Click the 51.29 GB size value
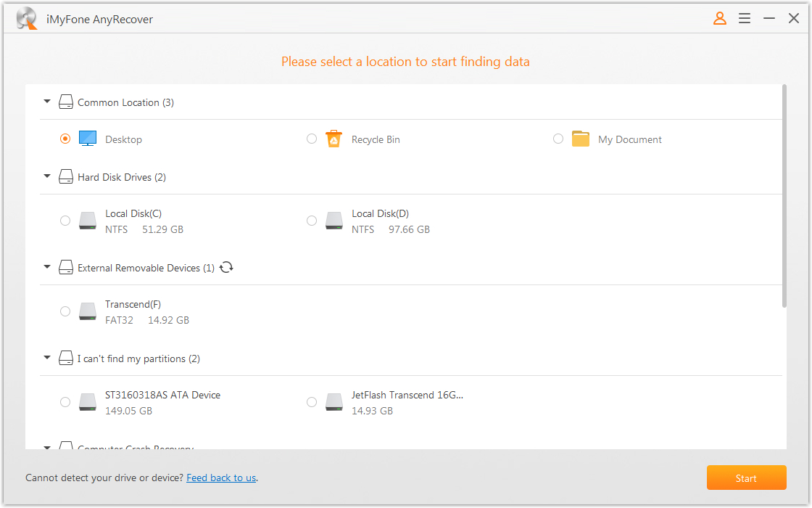Screen dimensions: 812x508 [x=162, y=229]
